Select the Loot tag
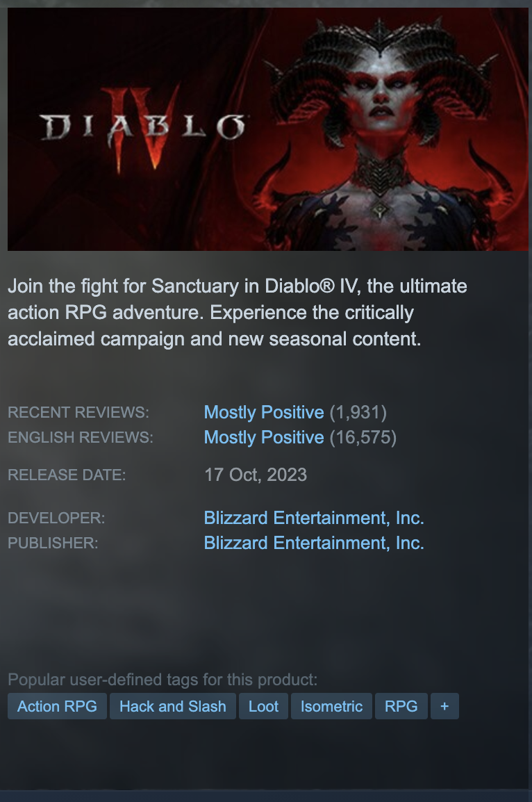The width and height of the screenshot is (532, 802). (264, 706)
